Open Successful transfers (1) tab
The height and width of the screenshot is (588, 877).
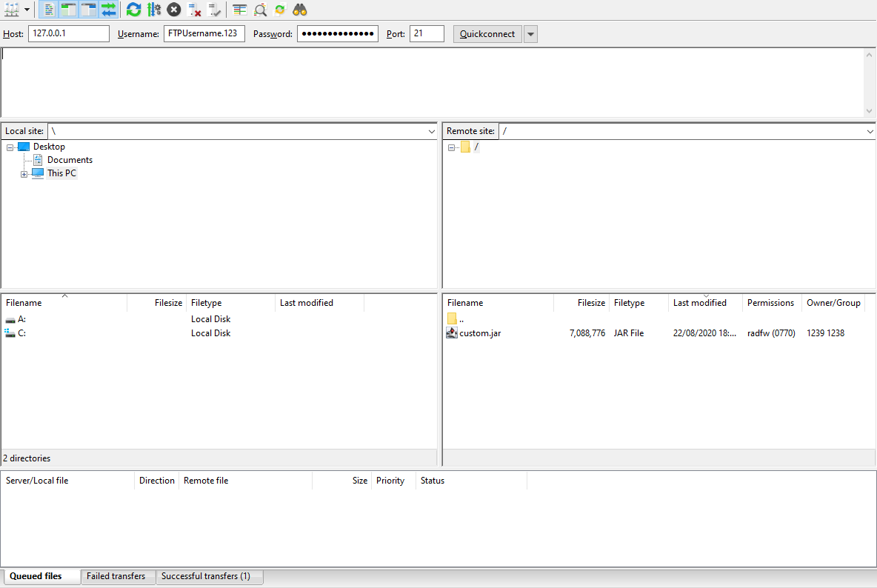tap(206, 576)
